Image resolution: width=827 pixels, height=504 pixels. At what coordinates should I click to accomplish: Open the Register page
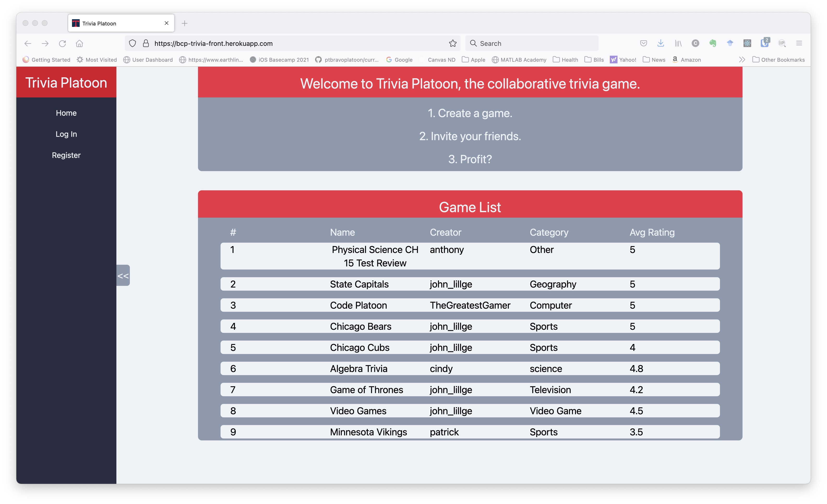click(66, 155)
